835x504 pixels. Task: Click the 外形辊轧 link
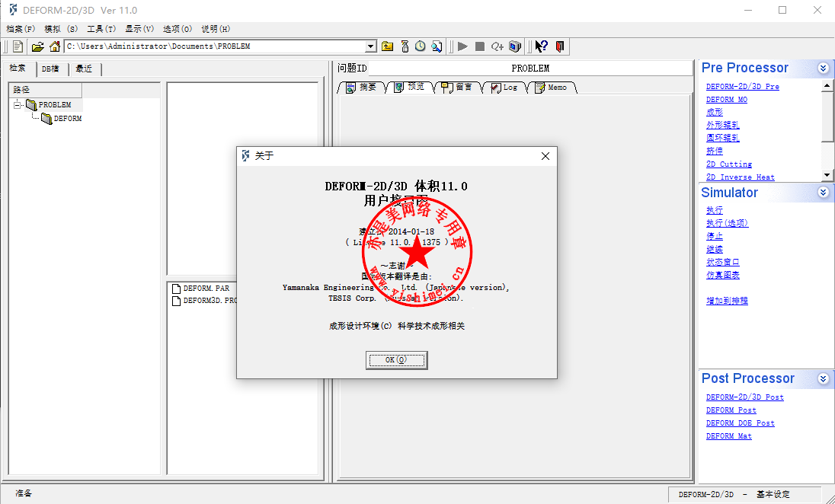coord(723,125)
